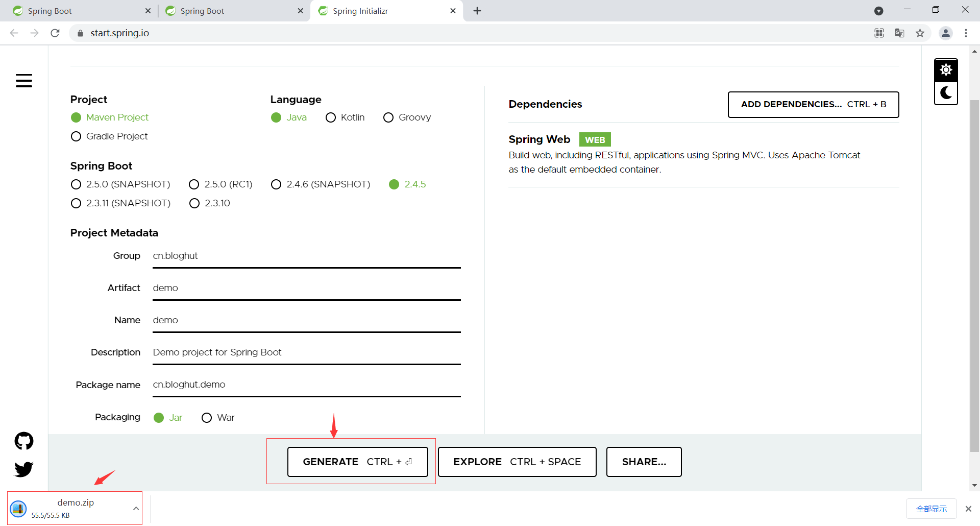The height and width of the screenshot is (526, 980).
Task: Click the Group input field
Action: pos(307,256)
